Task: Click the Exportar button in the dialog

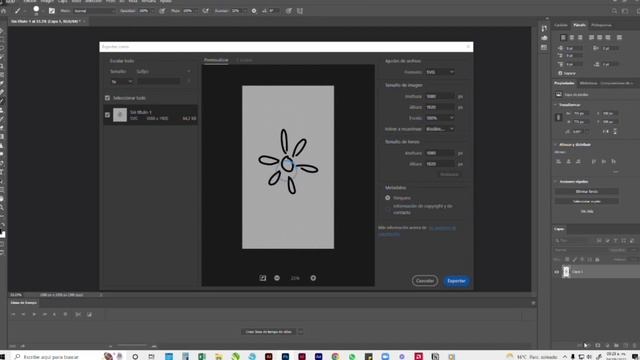Action: (x=456, y=281)
